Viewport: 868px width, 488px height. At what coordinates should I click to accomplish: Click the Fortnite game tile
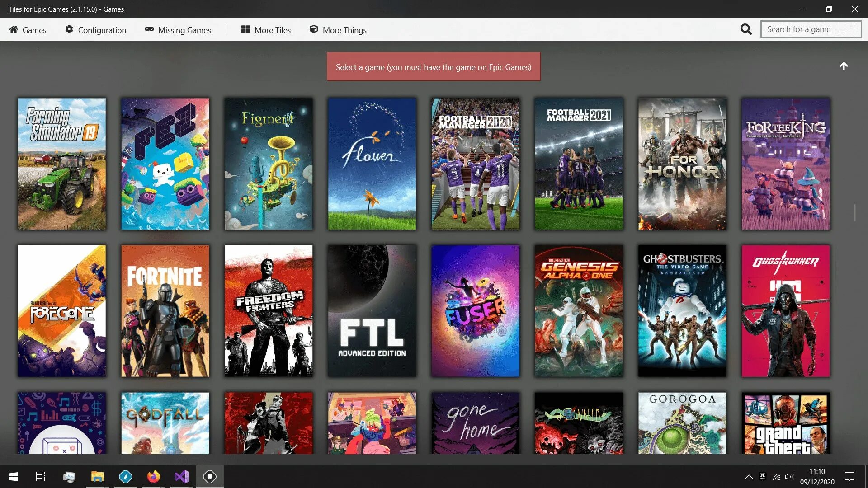(x=165, y=310)
